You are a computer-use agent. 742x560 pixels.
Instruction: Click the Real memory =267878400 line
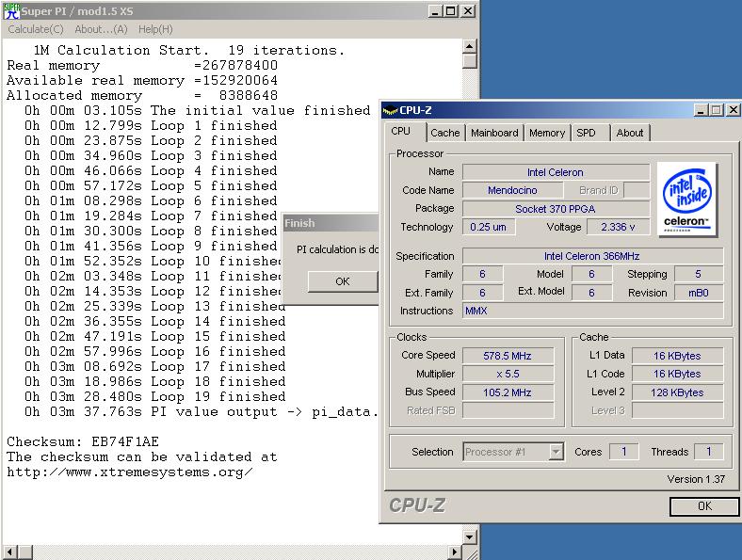pos(142,65)
